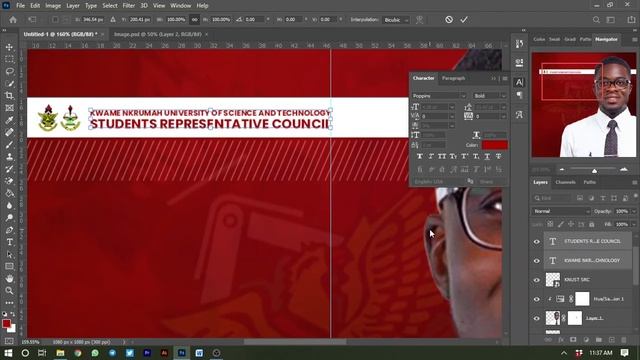Select the Path Selection tool

click(9, 254)
